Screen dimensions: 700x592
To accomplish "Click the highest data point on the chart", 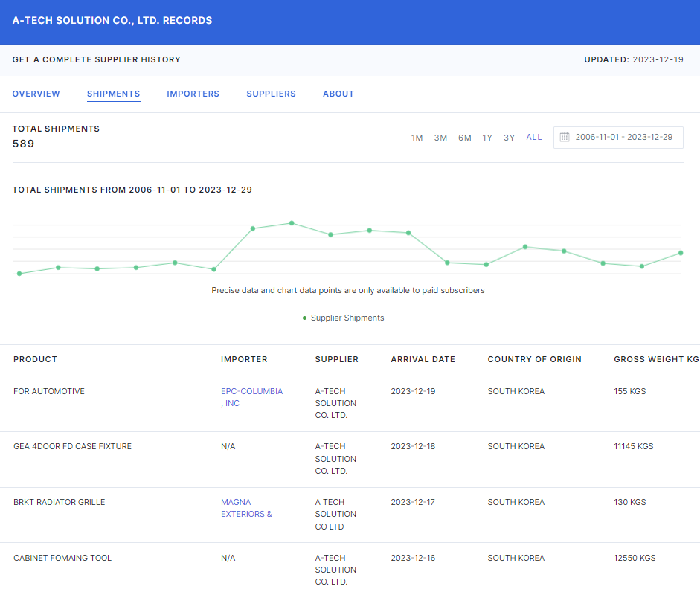I will coord(292,223).
